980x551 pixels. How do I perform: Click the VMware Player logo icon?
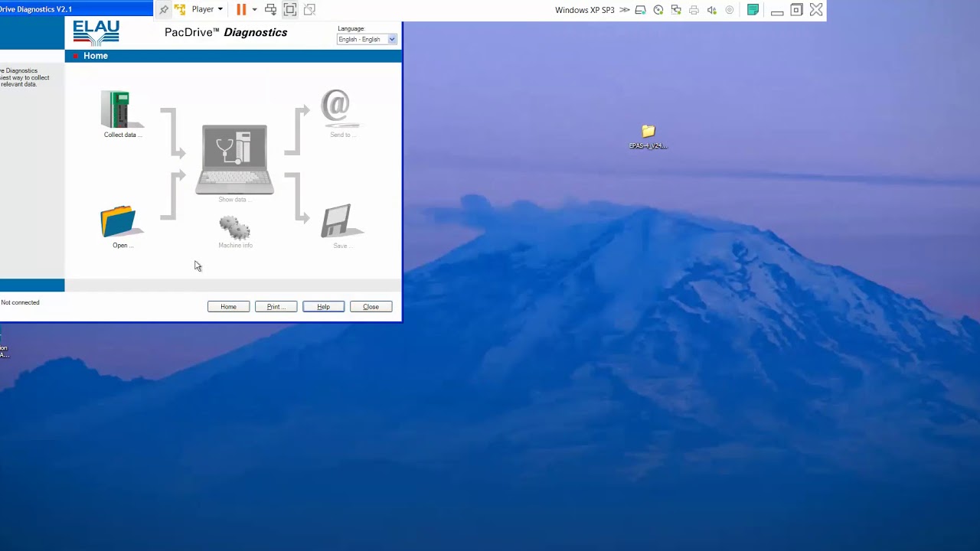[x=180, y=9]
